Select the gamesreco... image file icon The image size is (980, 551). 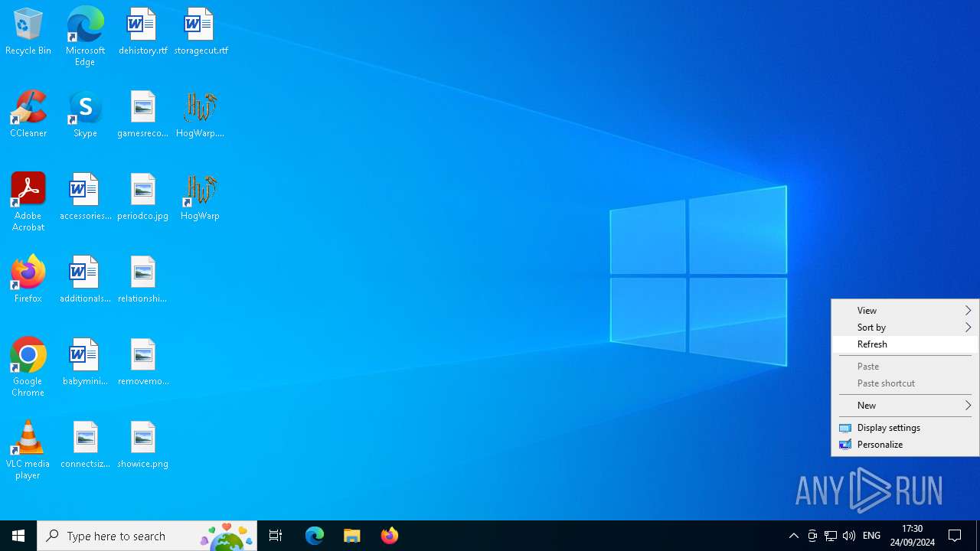[x=142, y=115]
